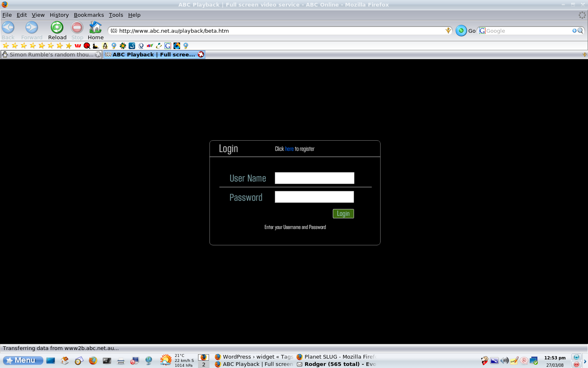This screenshot has height=368, width=588.
Task: Open the green and red flower bookmark icon
Action: coord(123,46)
